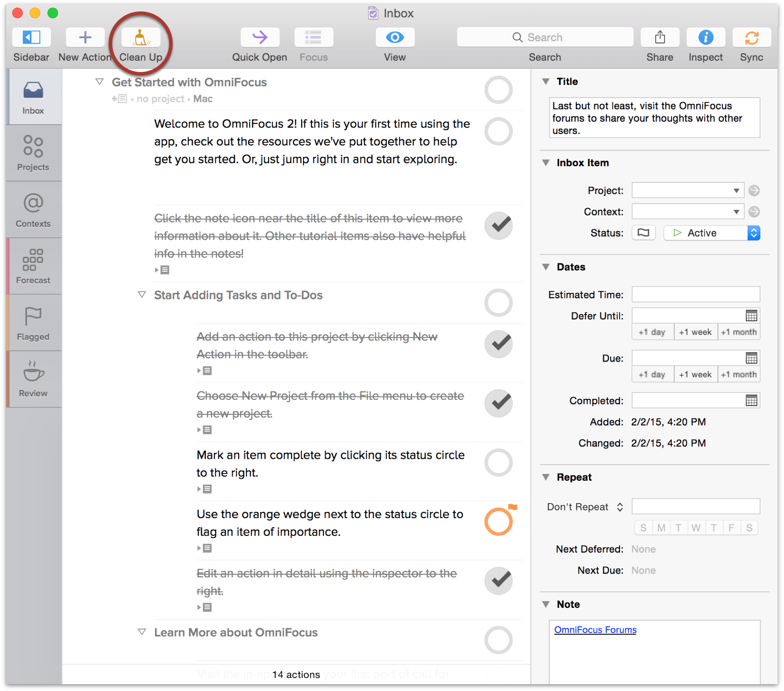784x691 pixels.
Task: Complete 'Learn More about OmniFocus' circle
Action: pyautogui.click(x=498, y=640)
